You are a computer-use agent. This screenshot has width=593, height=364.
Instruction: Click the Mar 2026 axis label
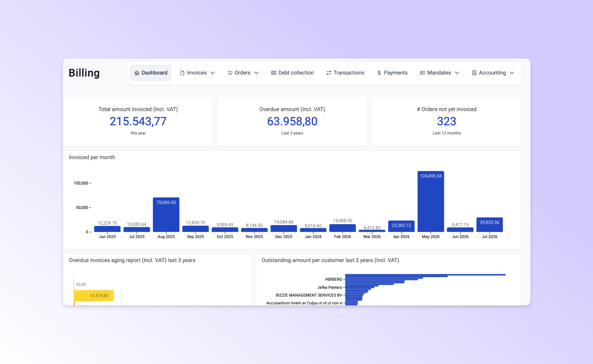point(372,237)
